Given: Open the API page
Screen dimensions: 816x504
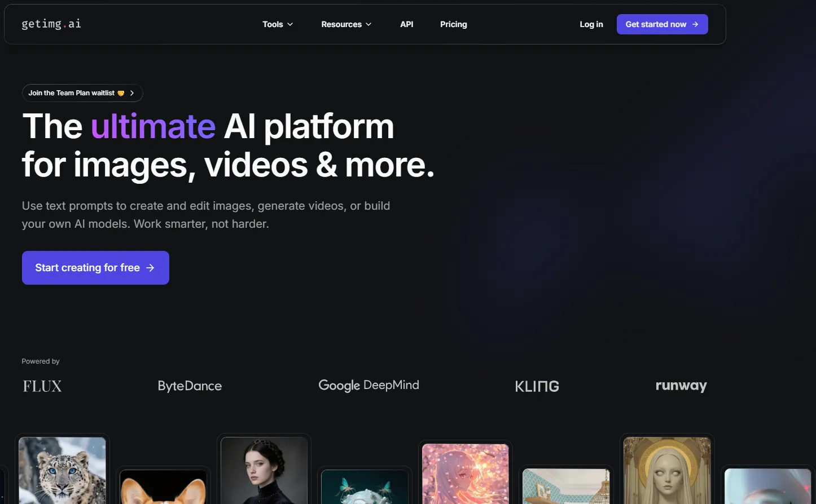Looking at the screenshot, I should click(x=406, y=24).
